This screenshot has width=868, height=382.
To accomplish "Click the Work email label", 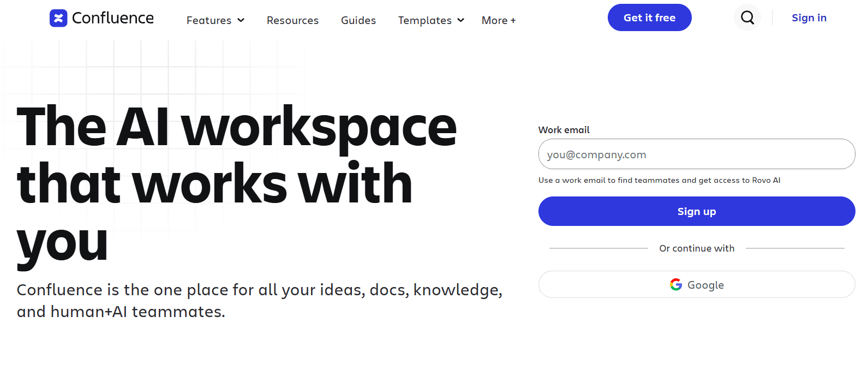I will [564, 130].
